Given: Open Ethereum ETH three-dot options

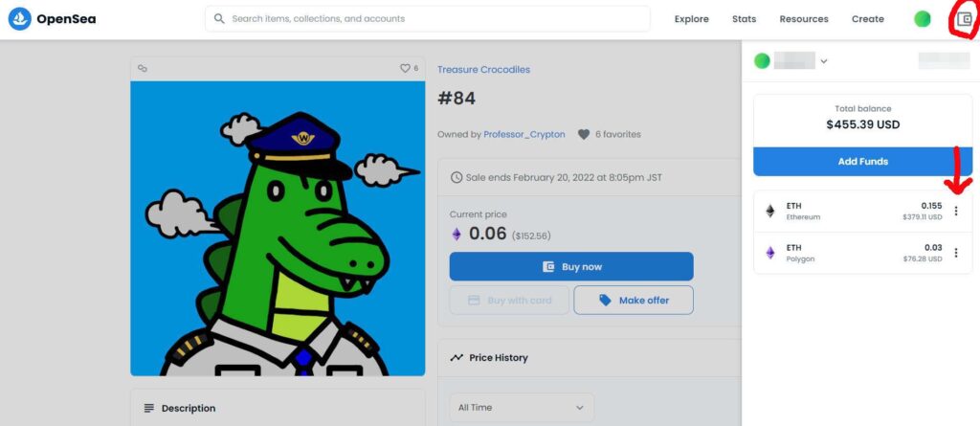Looking at the screenshot, I should 955,212.
